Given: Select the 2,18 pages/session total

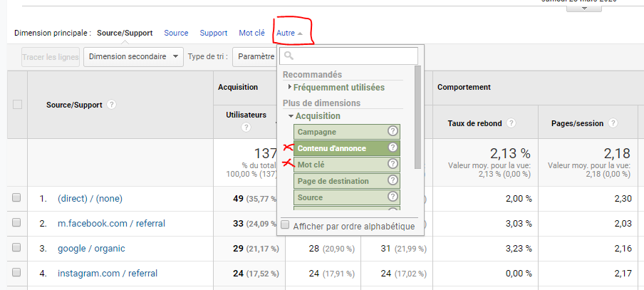Looking at the screenshot, I should tap(617, 153).
